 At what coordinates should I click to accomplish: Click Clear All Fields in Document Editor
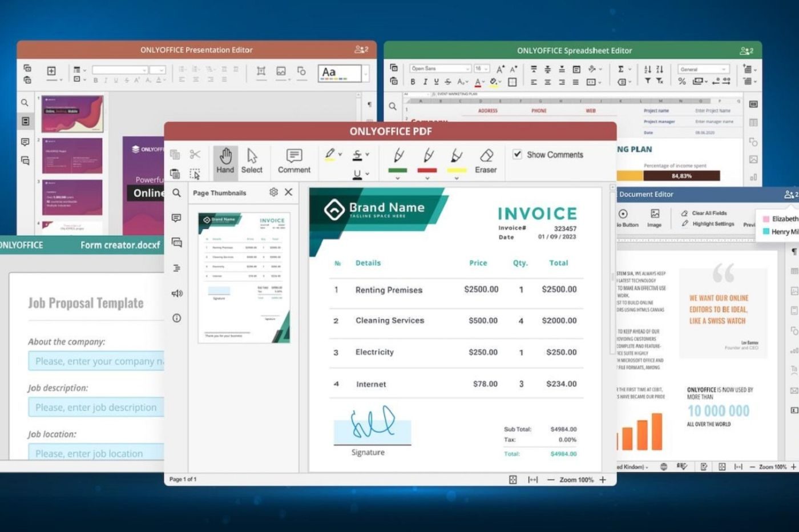(704, 213)
